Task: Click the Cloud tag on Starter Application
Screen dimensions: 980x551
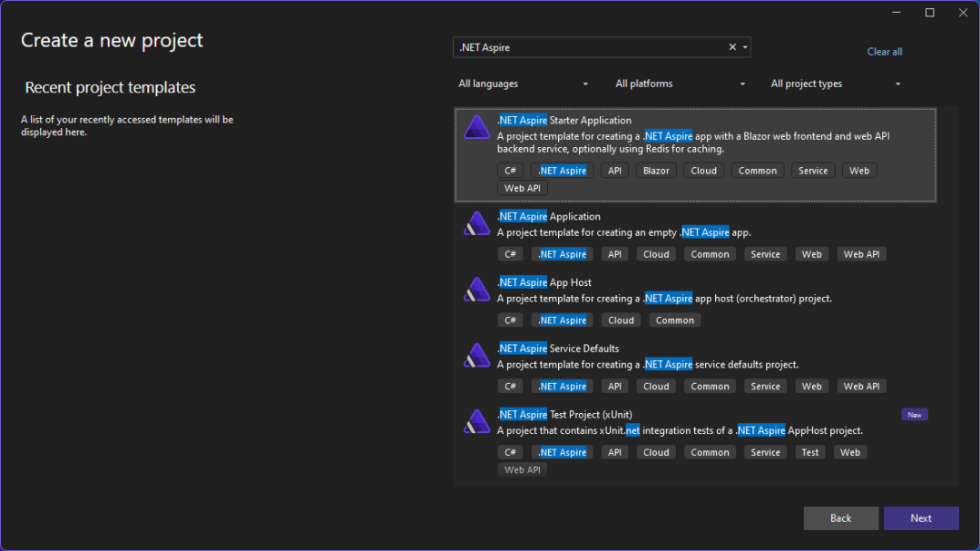Action: pyautogui.click(x=703, y=171)
